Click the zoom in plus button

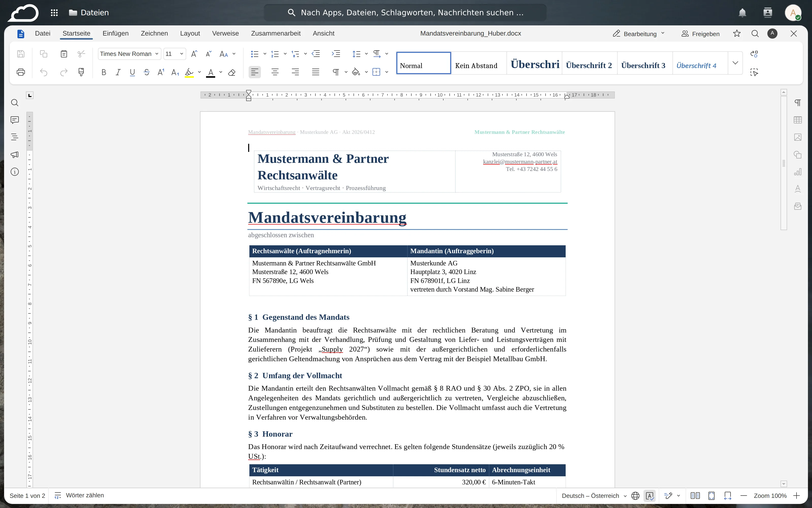[797, 496]
